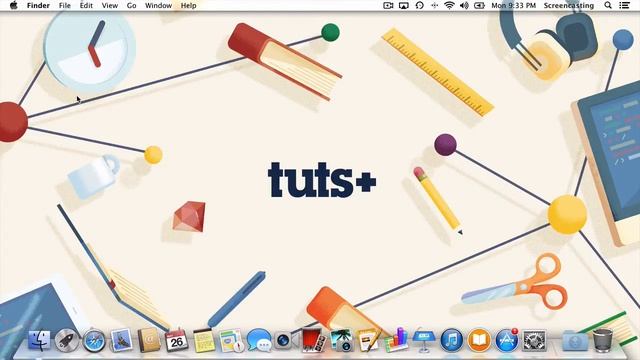Open Messages speech bubble in Dock

pyautogui.click(x=259, y=340)
